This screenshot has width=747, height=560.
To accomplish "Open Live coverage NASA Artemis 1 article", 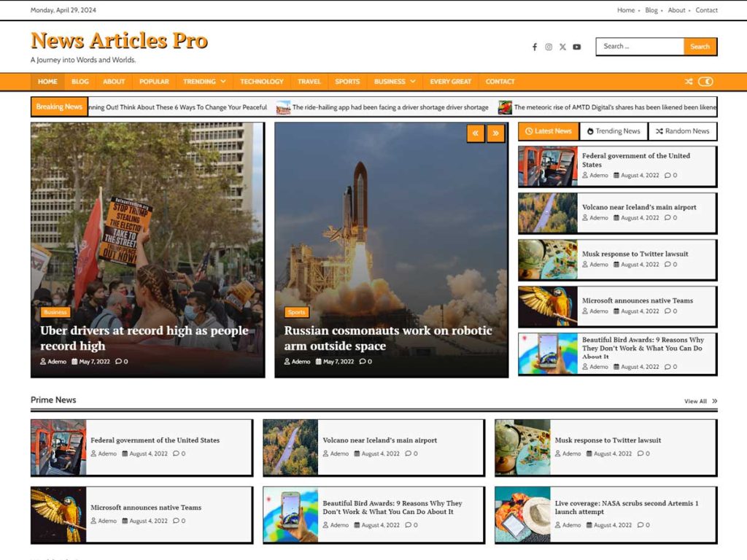I will tap(627, 507).
